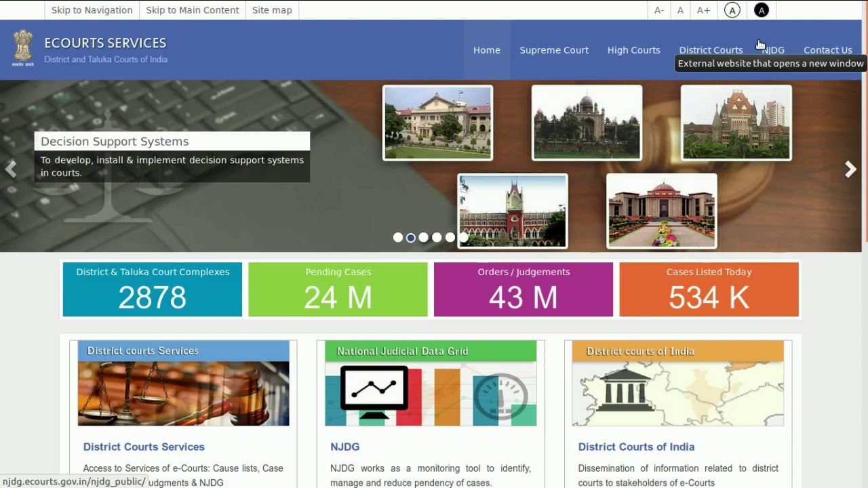This screenshot has height=488, width=868.
Task: Open Home menu item
Action: point(487,50)
